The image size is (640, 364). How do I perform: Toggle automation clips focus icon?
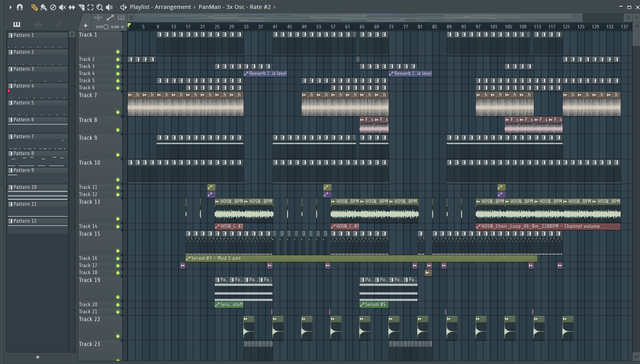pos(110,18)
